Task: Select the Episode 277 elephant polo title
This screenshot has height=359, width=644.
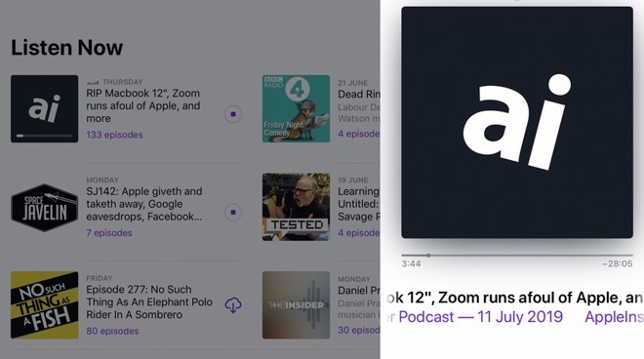Action: (149, 302)
